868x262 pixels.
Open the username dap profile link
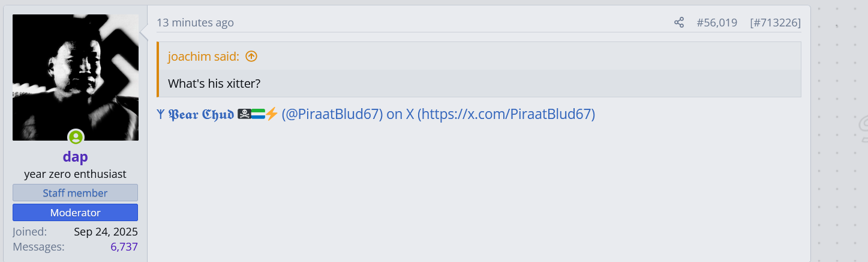click(x=75, y=157)
